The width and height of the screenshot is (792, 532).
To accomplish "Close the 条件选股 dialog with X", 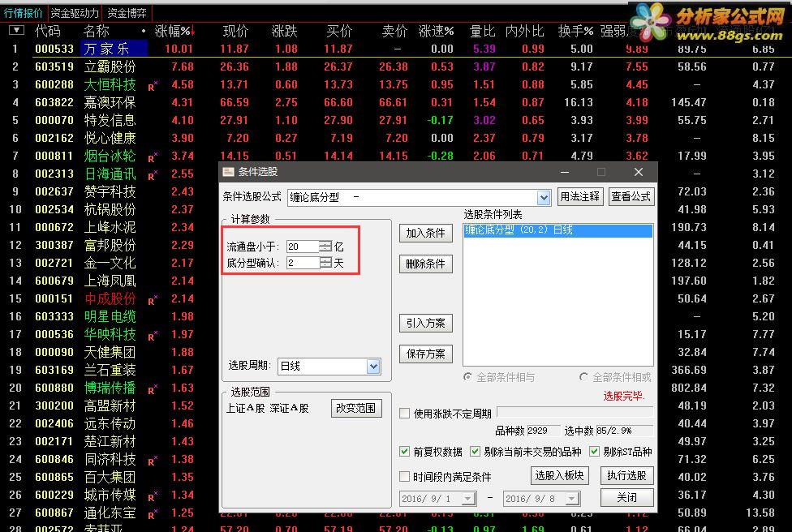I will pyautogui.click(x=639, y=172).
